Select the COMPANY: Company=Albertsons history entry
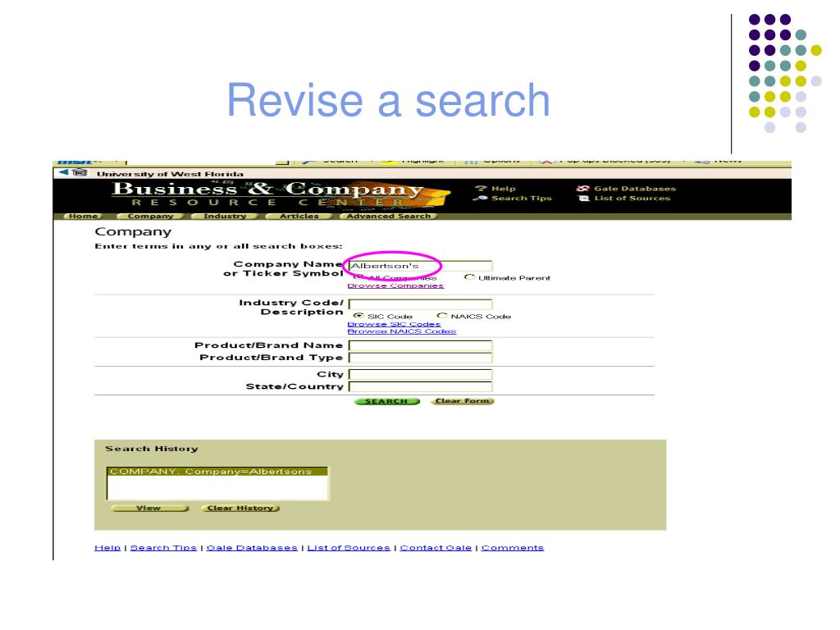The width and height of the screenshot is (840, 630). 217,472
